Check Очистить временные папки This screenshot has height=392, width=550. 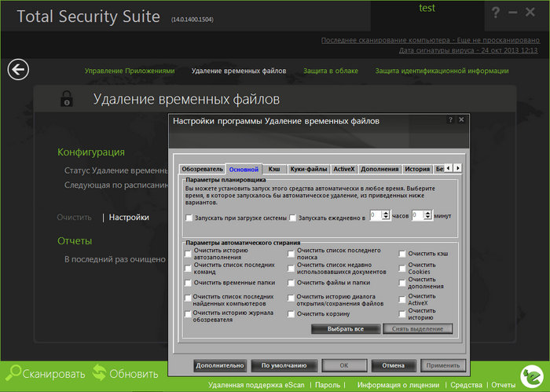[188, 283]
